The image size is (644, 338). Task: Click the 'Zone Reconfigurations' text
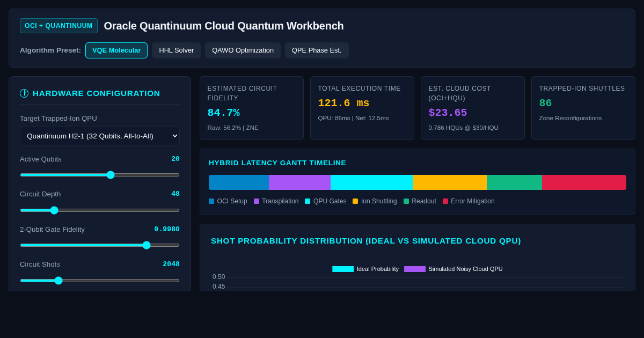click(570, 118)
